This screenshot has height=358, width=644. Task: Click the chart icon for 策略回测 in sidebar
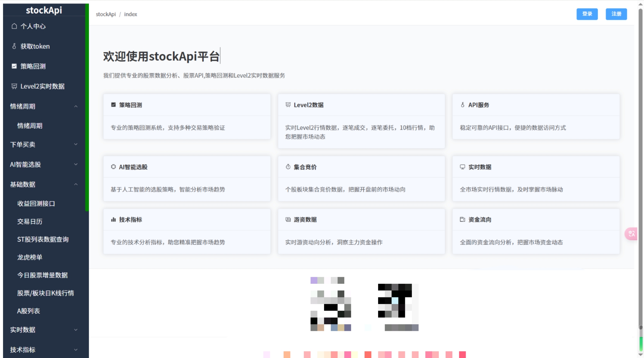[14, 66]
